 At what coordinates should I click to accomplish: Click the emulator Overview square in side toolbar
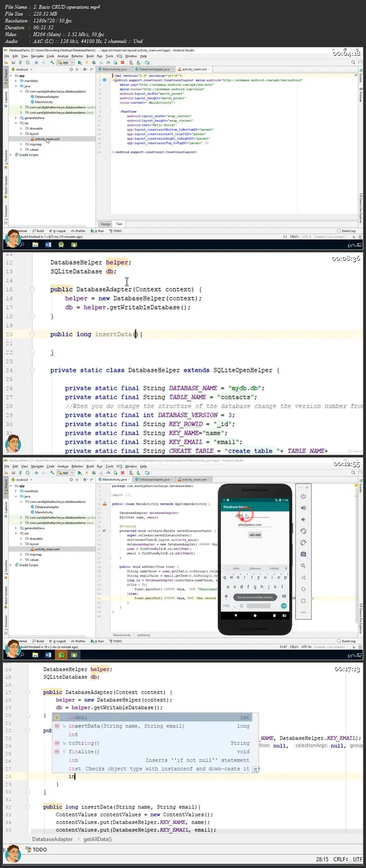303,601
